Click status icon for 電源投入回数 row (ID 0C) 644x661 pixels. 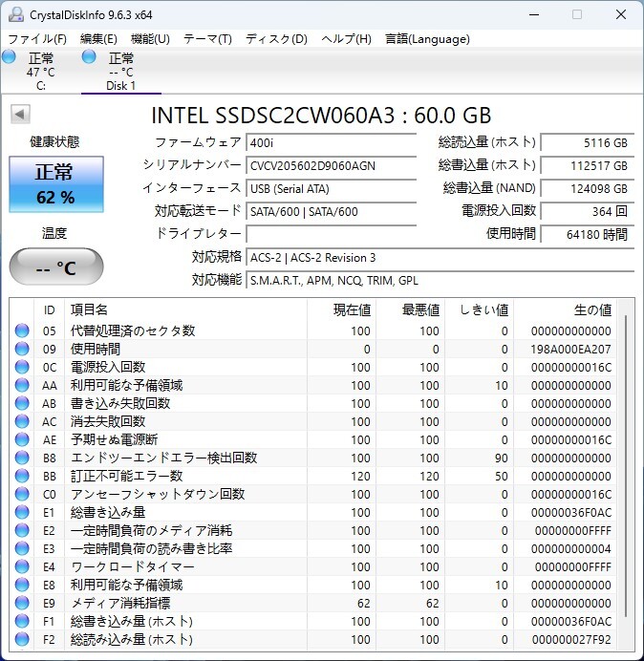(22, 367)
